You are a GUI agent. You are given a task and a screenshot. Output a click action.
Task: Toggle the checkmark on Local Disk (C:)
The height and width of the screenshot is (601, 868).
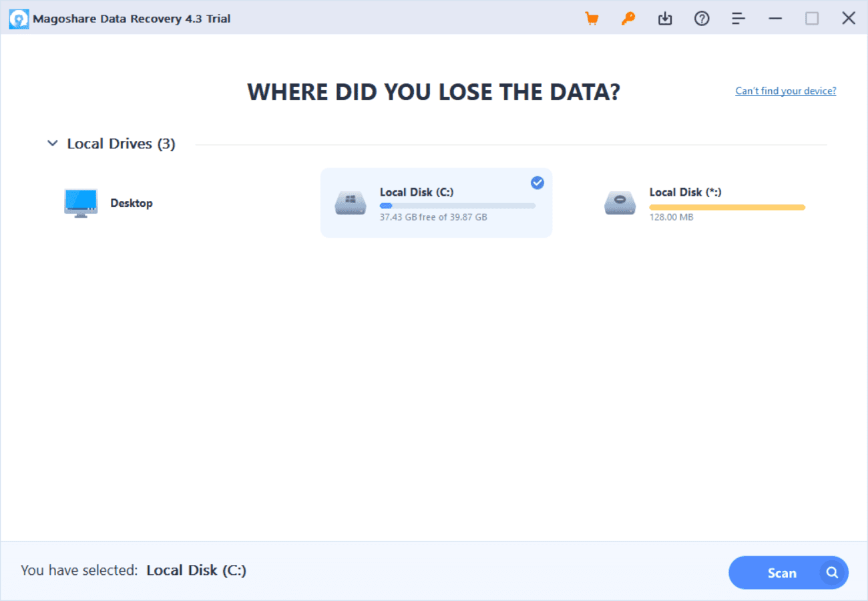coord(537,183)
